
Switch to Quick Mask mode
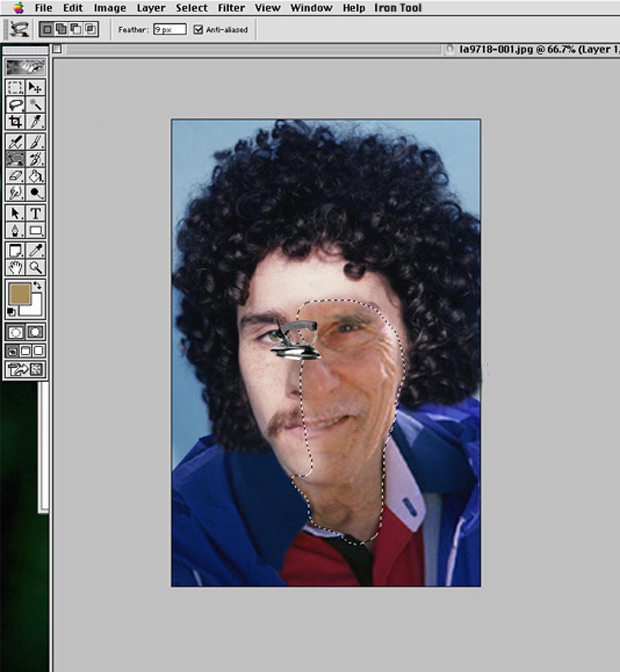35,332
